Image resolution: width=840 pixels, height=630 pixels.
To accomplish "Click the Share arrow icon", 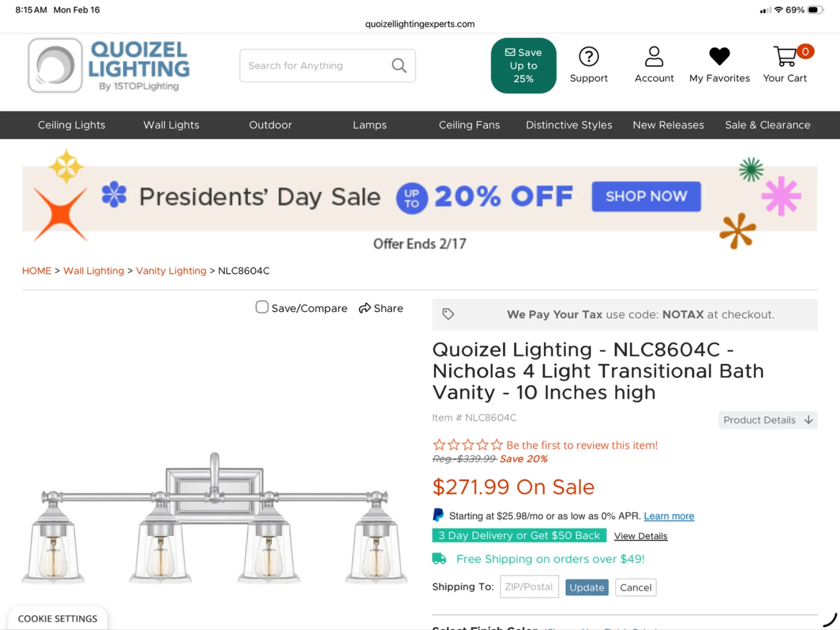I will pos(365,308).
